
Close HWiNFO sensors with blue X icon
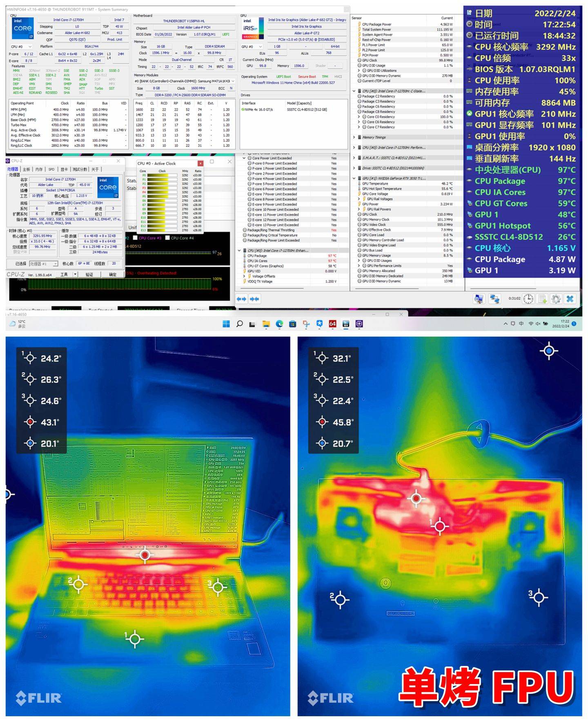coord(570,299)
